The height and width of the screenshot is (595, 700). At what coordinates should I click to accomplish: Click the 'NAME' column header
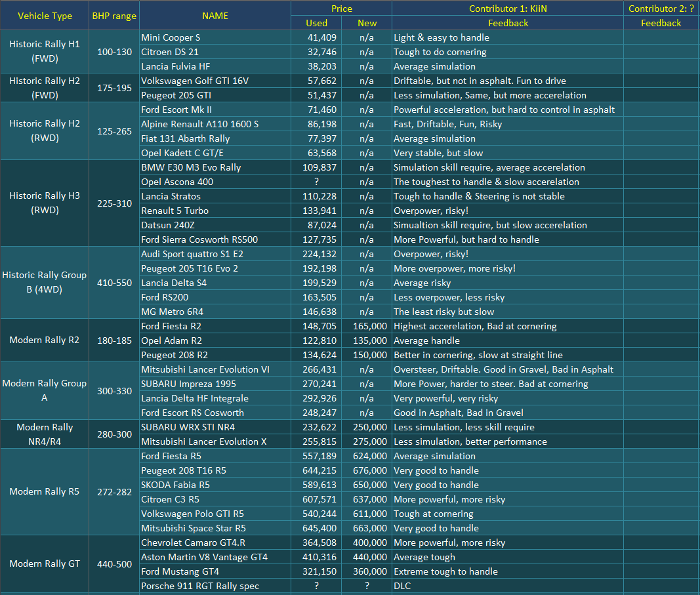(215, 16)
